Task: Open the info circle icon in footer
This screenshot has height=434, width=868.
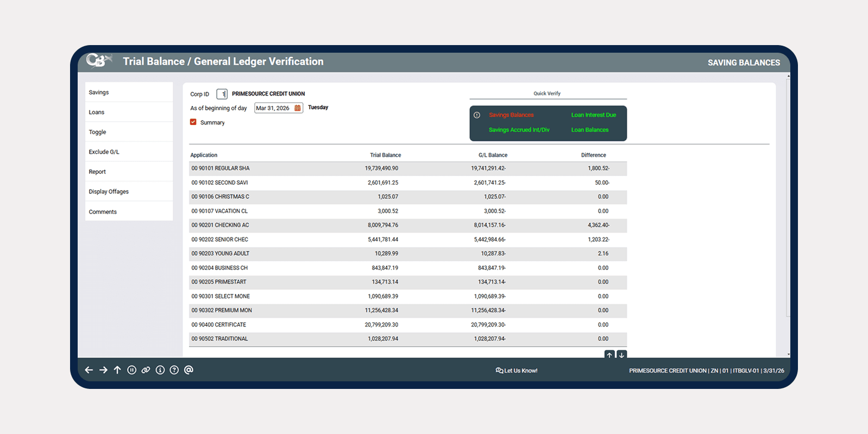Action: 160,370
